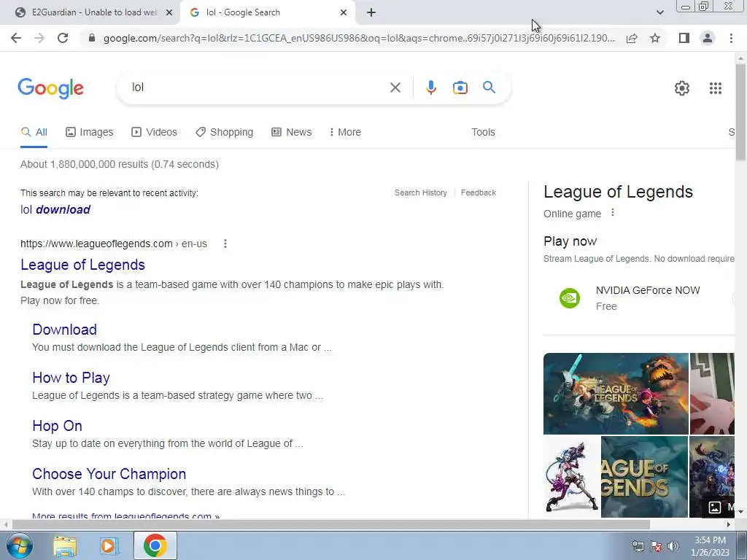Bookmark this page with star icon

pyautogui.click(x=655, y=38)
